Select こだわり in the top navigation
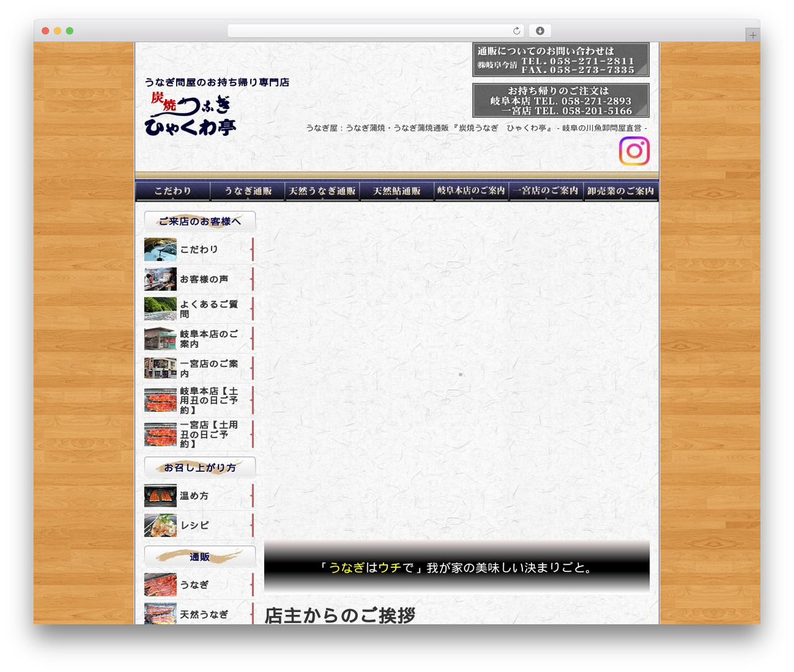The width and height of the screenshot is (794, 672). coord(172,191)
